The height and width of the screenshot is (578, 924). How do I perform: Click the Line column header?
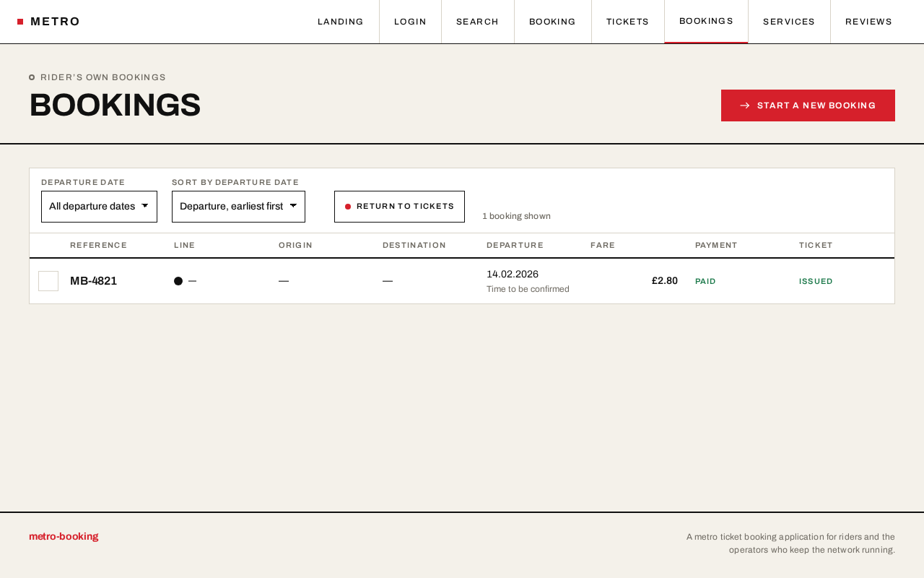click(x=185, y=246)
